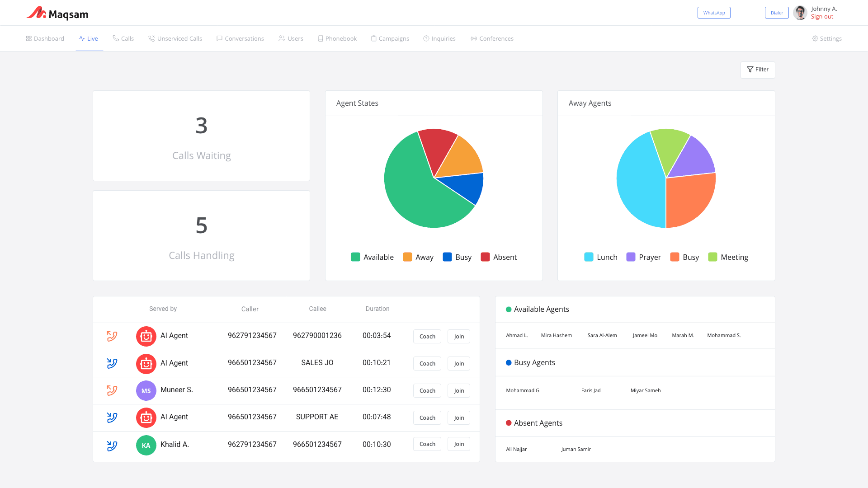868x488 pixels.
Task: Click the KA avatar for Khalid A.
Action: point(146,446)
